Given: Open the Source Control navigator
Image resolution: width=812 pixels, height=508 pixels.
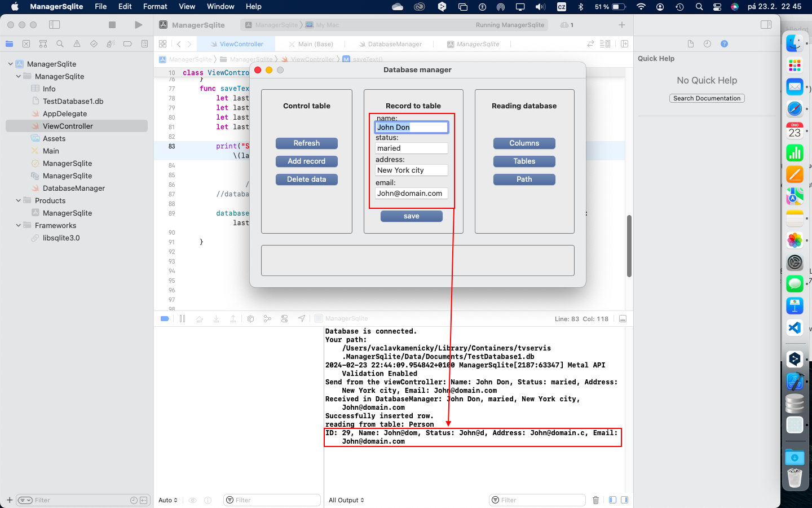Looking at the screenshot, I should [26, 44].
